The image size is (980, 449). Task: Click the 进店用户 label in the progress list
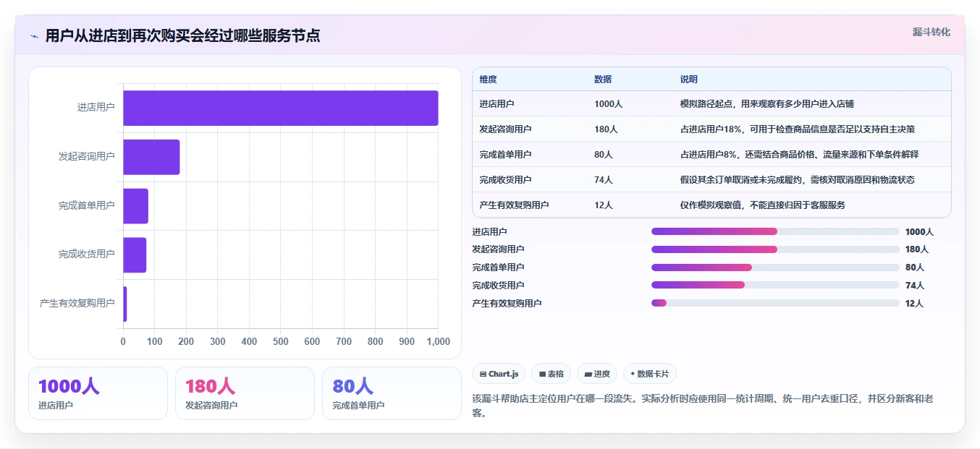(489, 232)
